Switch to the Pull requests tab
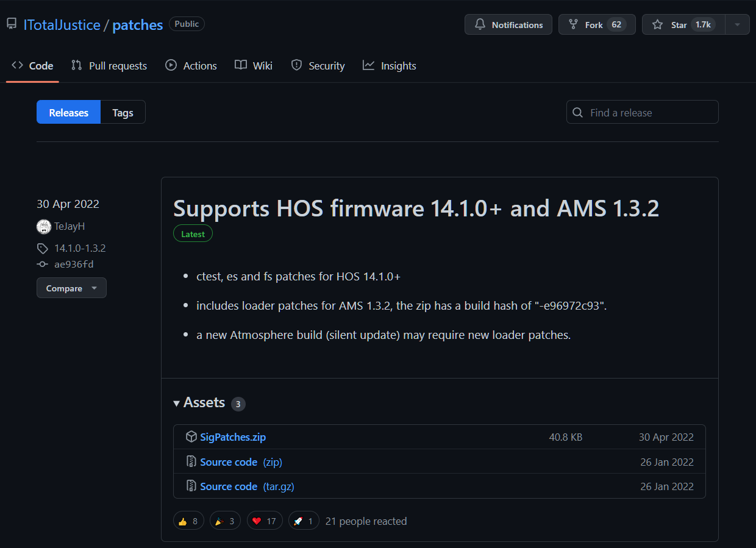This screenshot has height=548, width=756. pos(109,65)
